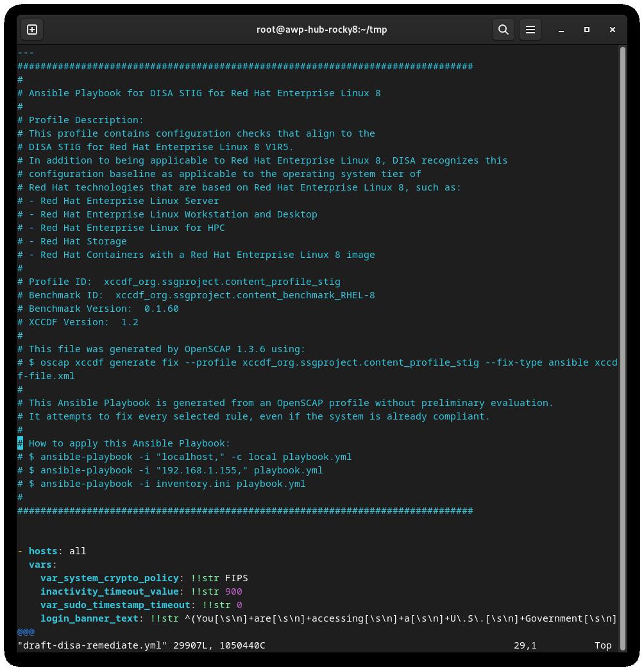Click the Top position indicator in status bar
644x671 pixels.
click(603, 646)
